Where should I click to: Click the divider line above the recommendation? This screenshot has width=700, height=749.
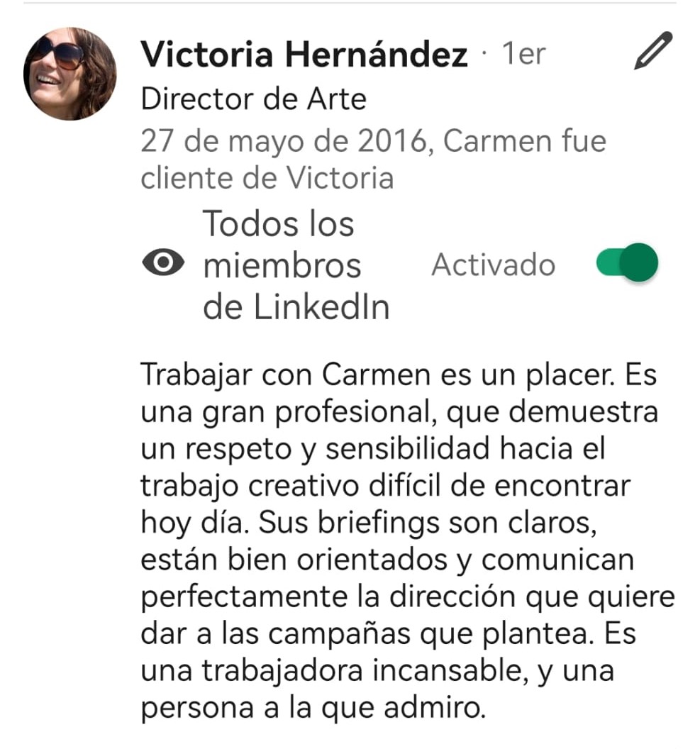[x=350, y=3]
